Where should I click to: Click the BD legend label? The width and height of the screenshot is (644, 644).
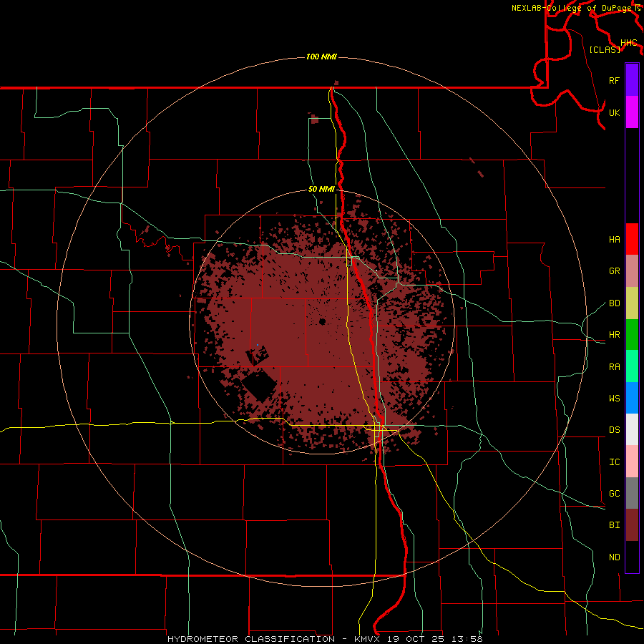click(x=614, y=303)
